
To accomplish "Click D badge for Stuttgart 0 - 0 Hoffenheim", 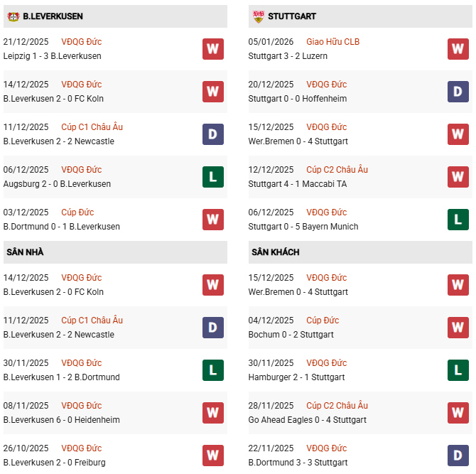I will (x=458, y=92).
